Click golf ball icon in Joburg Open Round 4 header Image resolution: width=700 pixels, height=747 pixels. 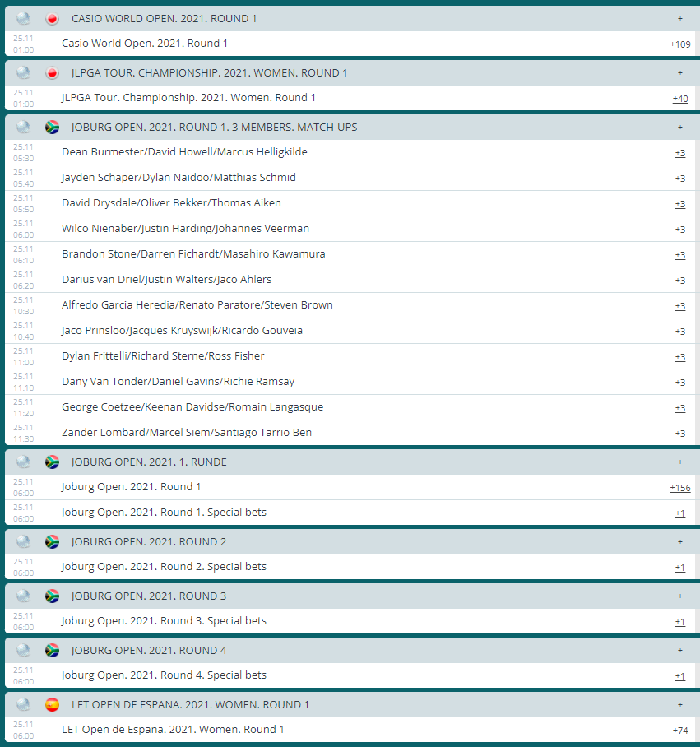coord(23,651)
